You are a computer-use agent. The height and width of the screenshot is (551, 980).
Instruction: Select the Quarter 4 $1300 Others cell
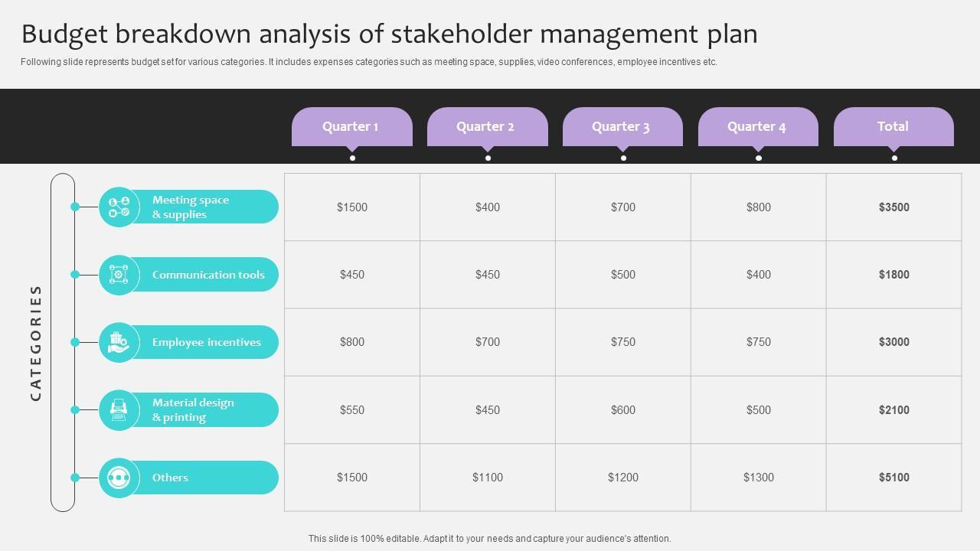coord(758,478)
